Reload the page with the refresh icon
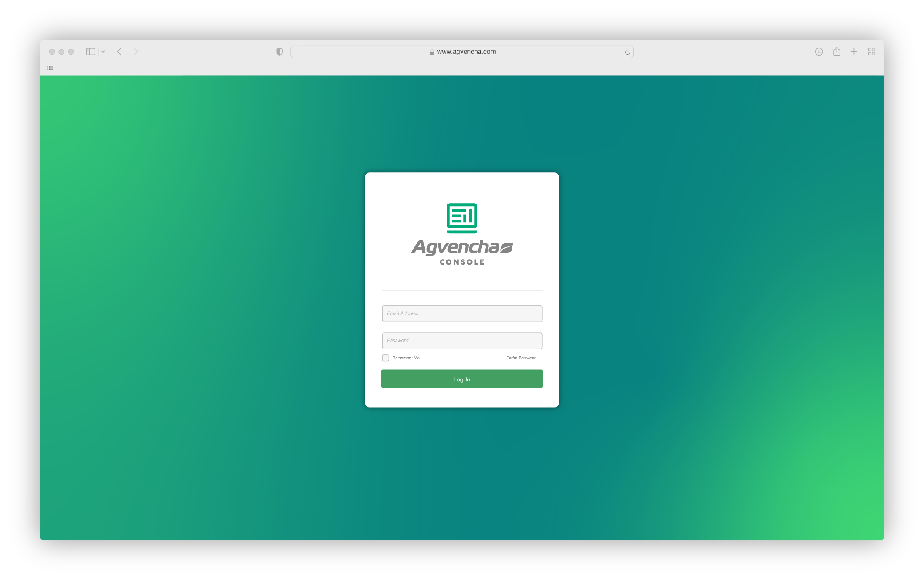 [x=627, y=52]
